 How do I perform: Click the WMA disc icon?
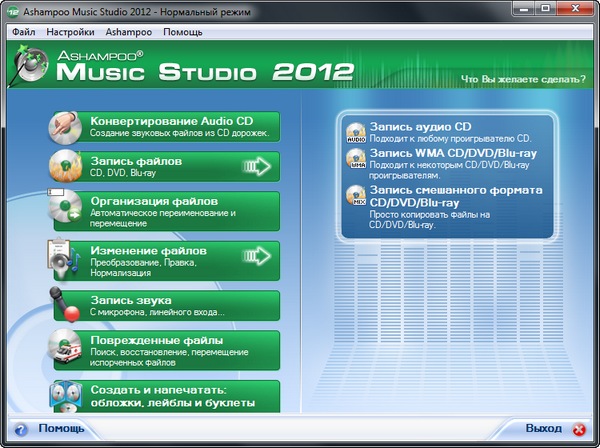[355, 161]
